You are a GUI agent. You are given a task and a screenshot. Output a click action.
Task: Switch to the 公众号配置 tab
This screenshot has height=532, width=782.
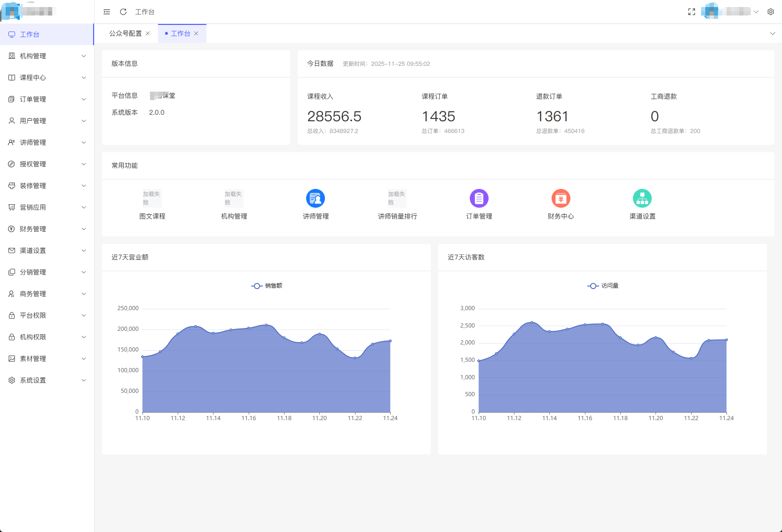click(x=125, y=33)
